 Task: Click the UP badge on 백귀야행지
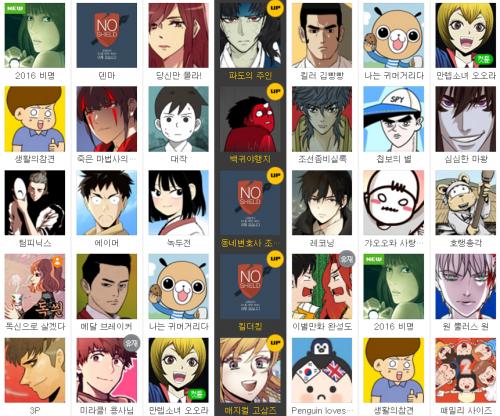tap(275, 92)
